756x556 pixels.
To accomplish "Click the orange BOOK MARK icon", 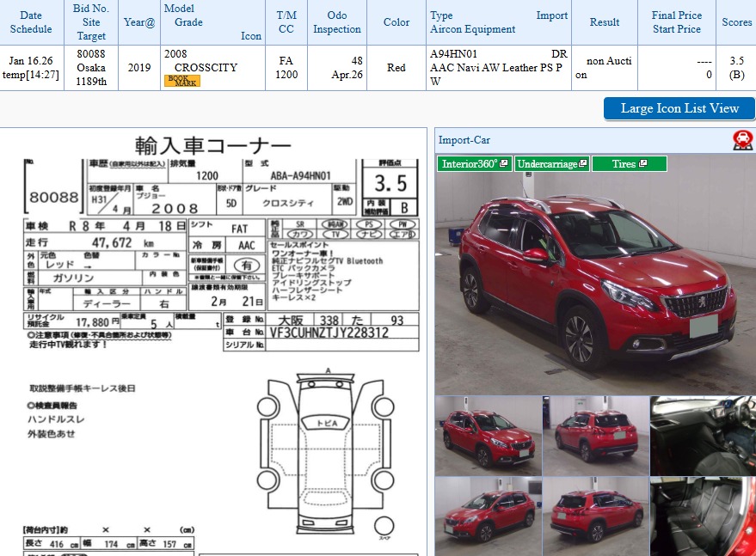I will pyautogui.click(x=181, y=81).
